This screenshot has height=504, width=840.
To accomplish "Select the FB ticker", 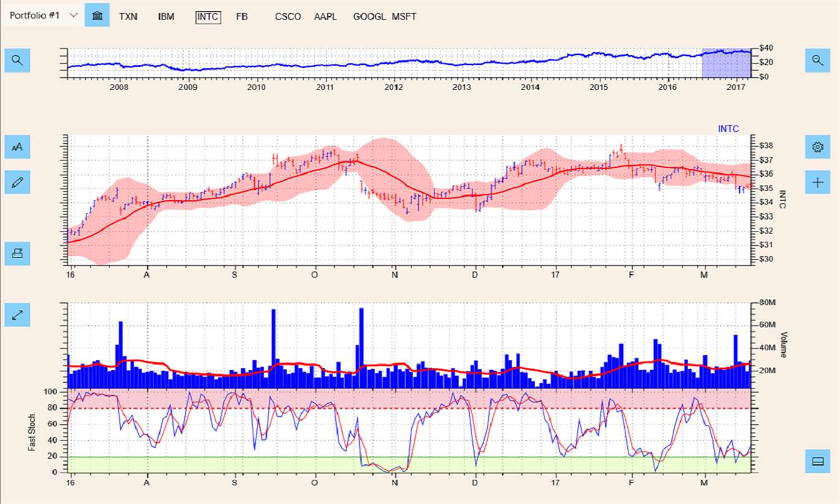I will click(x=242, y=17).
